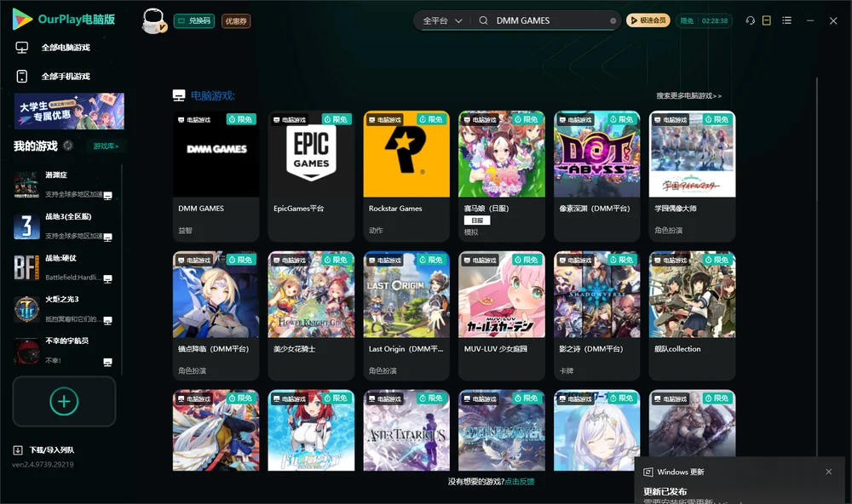Click the PC badge on 战地:硬仗 row
The height and width of the screenshot is (504, 852).
(107, 278)
